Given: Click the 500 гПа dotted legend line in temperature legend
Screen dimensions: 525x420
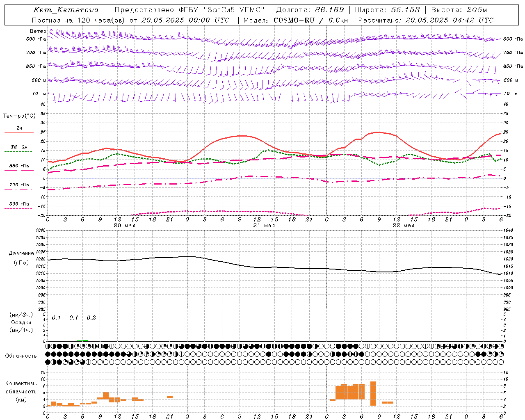Looking at the screenshot, I should (x=19, y=208).
